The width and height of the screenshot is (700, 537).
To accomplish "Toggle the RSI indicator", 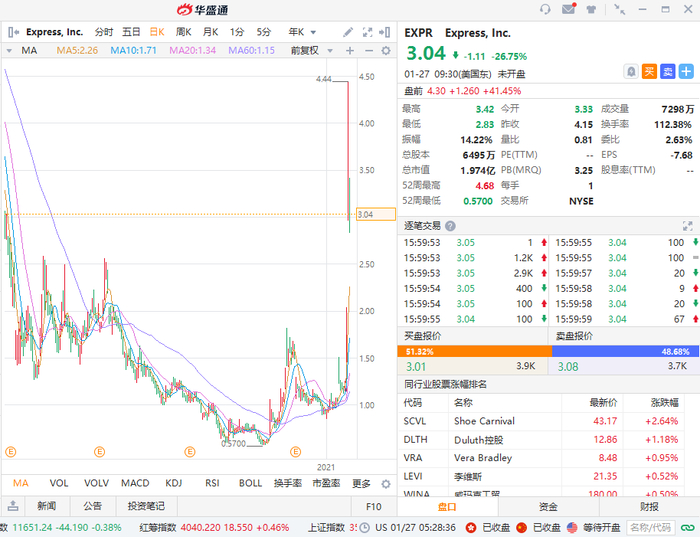I will click(x=212, y=483).
